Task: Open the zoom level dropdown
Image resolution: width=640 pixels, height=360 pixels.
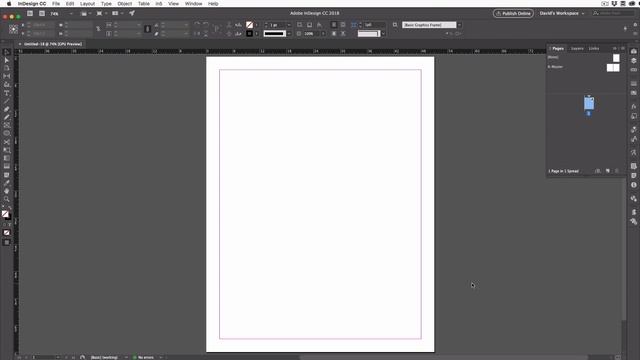Action: click(x=71, y=13)
